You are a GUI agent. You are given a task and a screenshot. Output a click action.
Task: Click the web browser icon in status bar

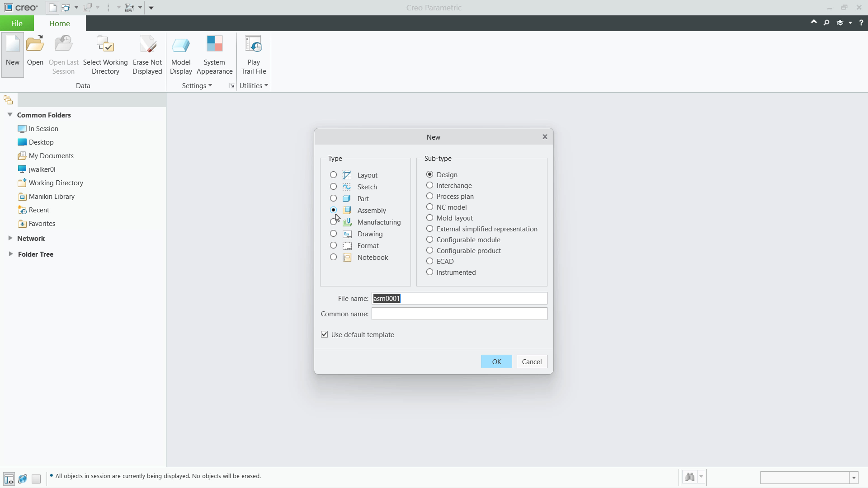23,479
